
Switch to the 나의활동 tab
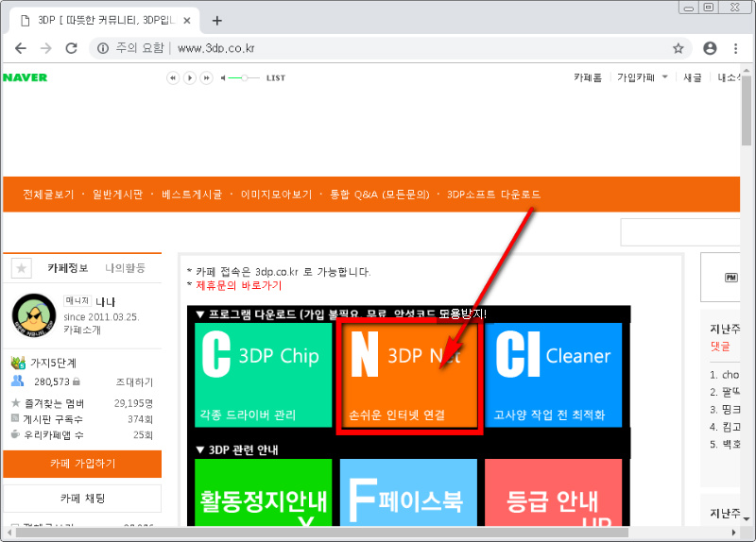(126, 268)
